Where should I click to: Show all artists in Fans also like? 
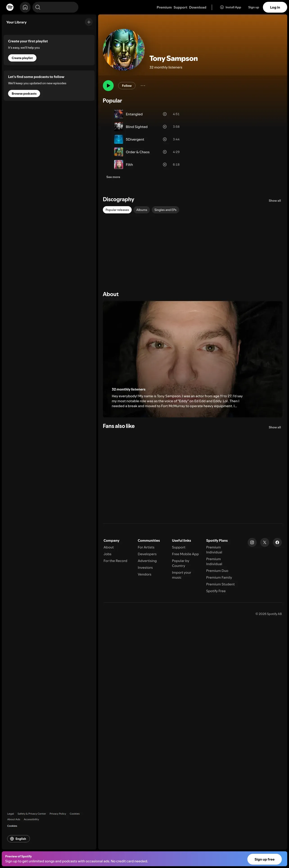pyautogui.click(x=275, y=428)
